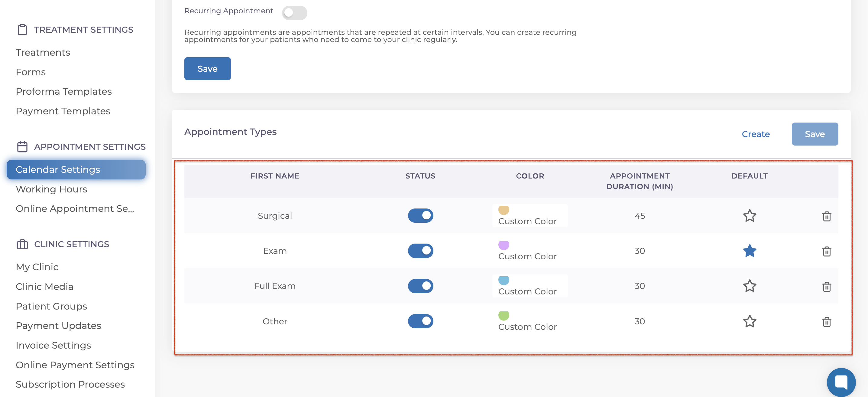Delete the Surgical appointment type
This screenshot has width=868, height=397.
coord(827,216)
